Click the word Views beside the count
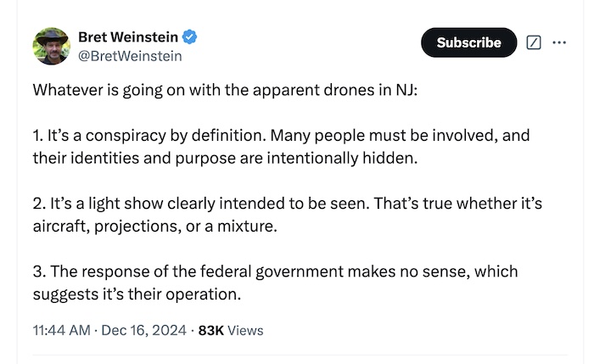Viewport: 594px width, 364px height. (246, 330)
